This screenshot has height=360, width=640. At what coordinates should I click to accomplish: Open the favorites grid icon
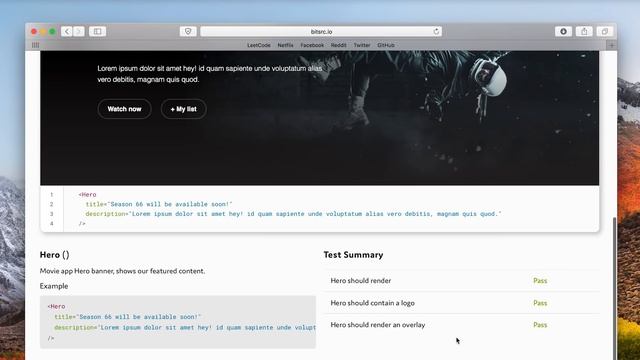(x=36, y=45)
